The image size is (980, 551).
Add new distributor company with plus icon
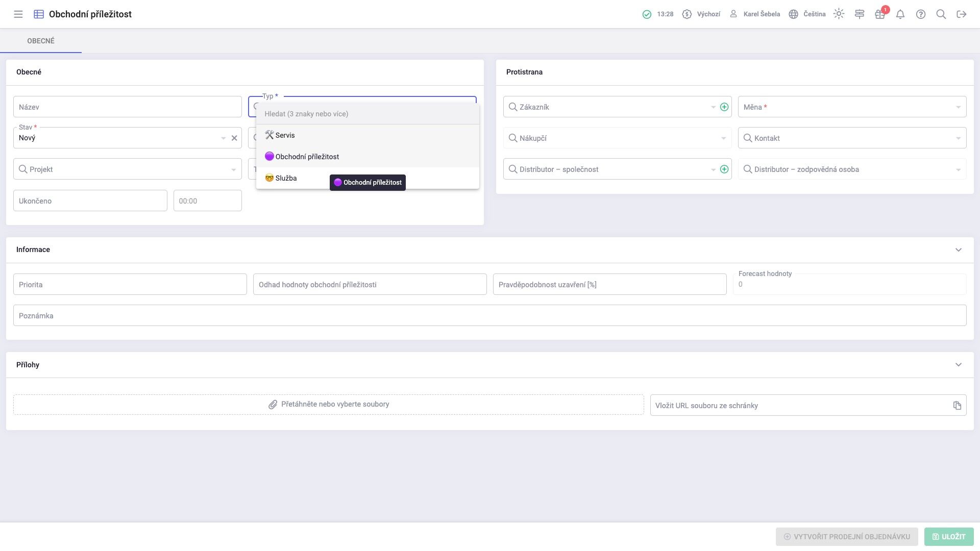(724, 169)
